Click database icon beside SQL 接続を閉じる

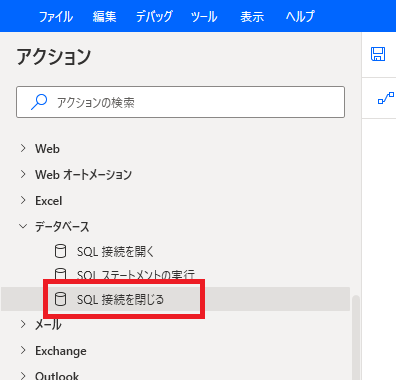60,299
